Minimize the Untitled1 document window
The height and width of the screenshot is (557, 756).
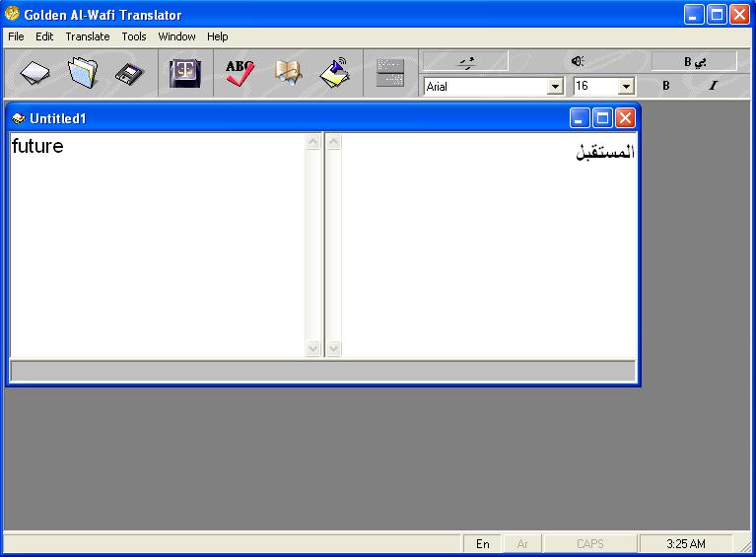[x=580, y=118]
